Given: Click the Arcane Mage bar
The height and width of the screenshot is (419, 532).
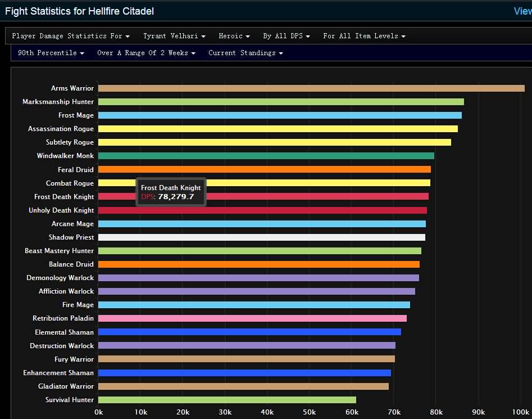Looking at the screenshot, I should tap(262, 224).
